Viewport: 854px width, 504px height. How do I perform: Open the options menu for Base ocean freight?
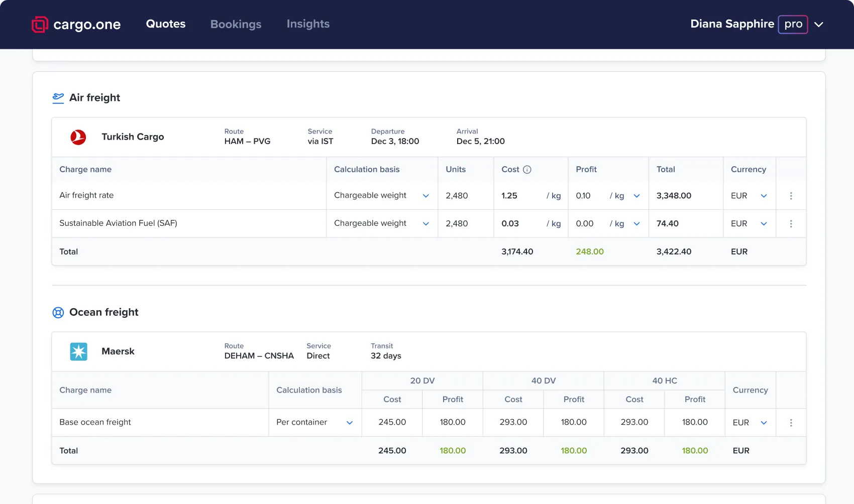pyautogui.click(x=791, y=423)
